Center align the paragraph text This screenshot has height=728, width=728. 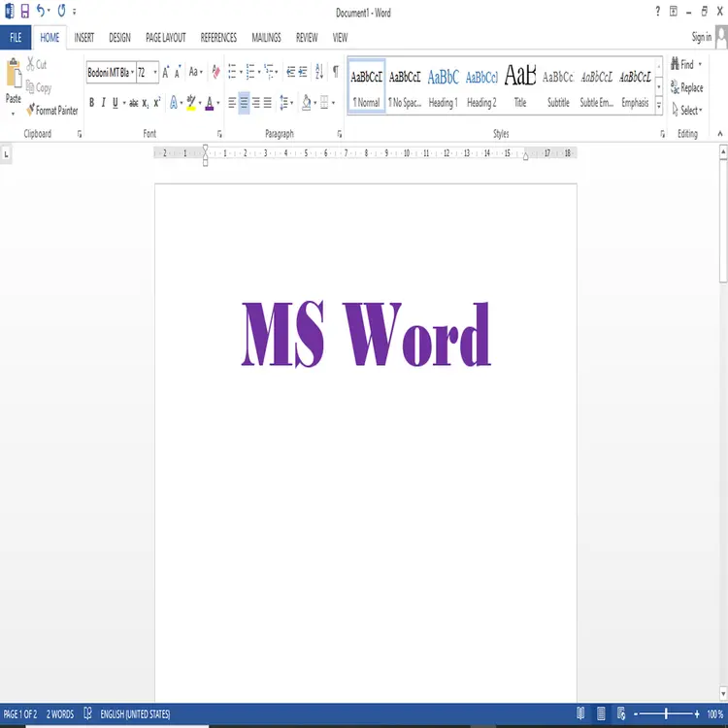[x=244, y=103]
